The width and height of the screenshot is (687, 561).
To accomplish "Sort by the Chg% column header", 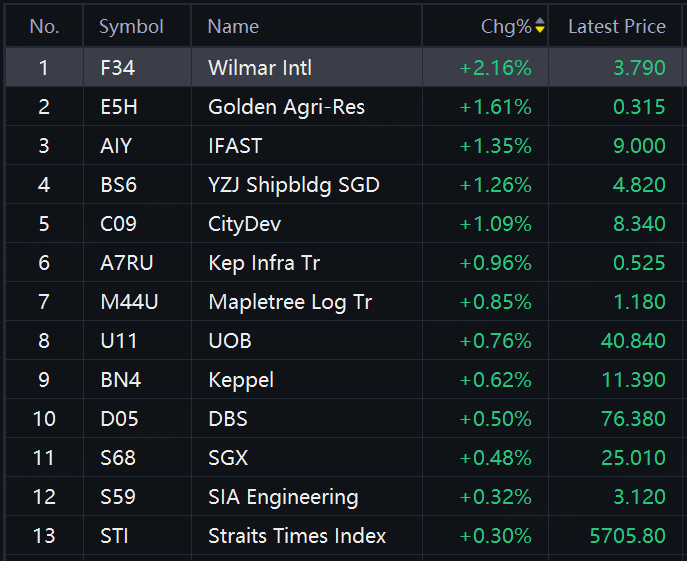I will 506,27.
